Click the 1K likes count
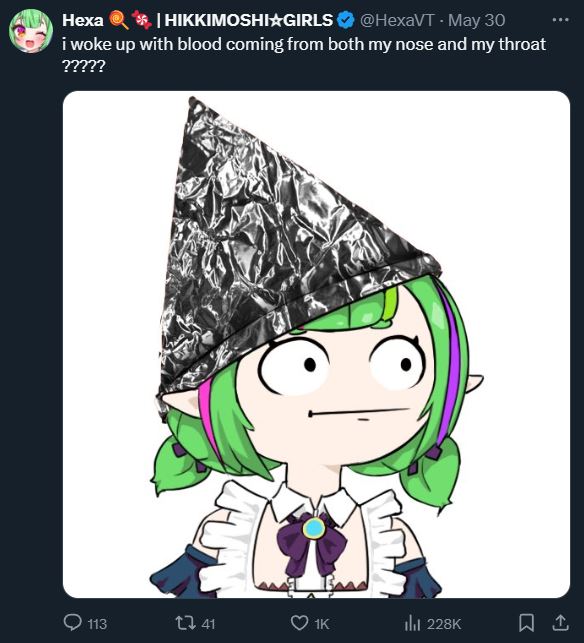The width and height of the screenshot is (584, 643). [x=322, y=624]
